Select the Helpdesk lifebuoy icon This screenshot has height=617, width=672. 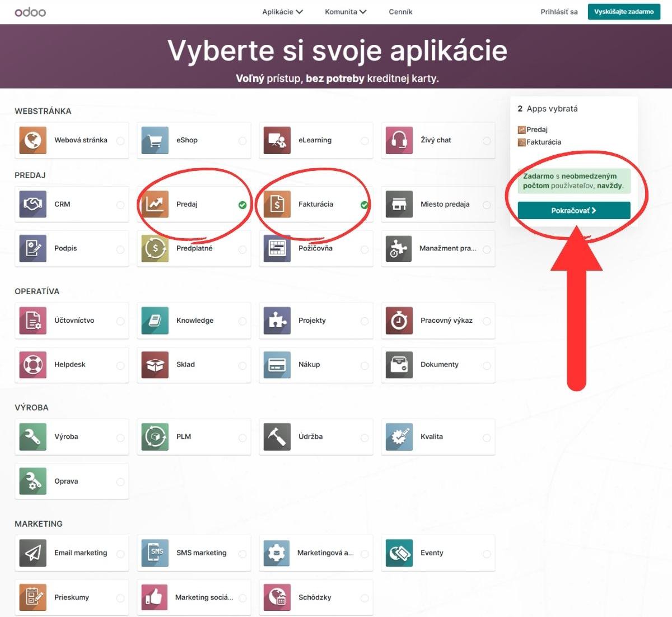click(x=33, y=365)
